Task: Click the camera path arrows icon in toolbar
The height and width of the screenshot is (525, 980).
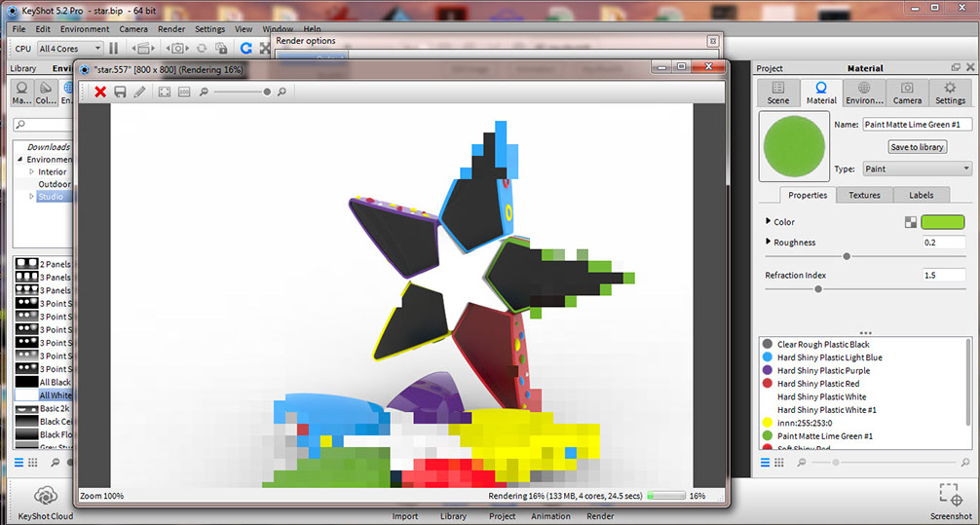Action: pyautogui.click(x=143, y=48)
